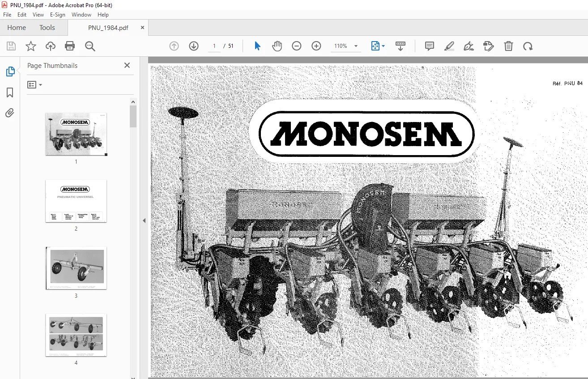
Task: Select the page 1 thumbnail
Action: 76,134
